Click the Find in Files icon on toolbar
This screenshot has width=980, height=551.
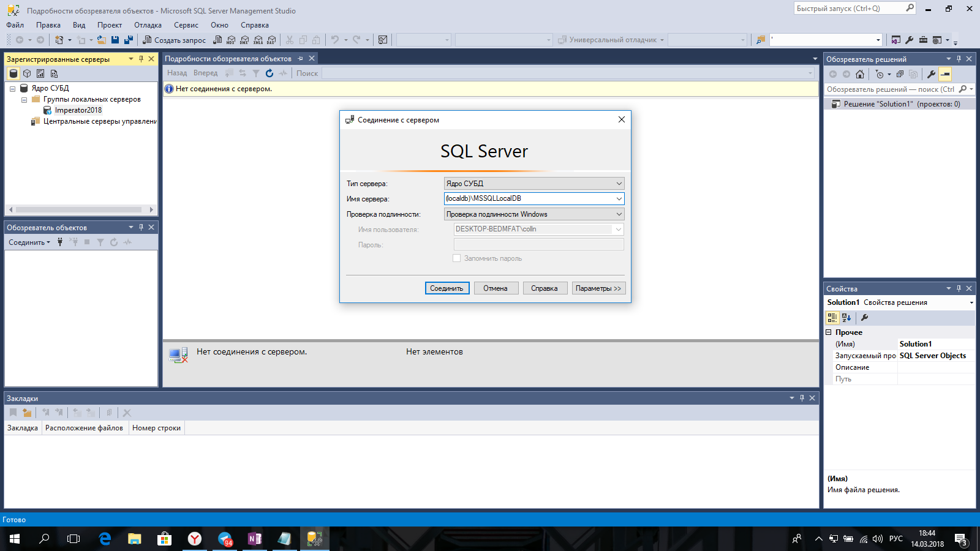[x=761, y=40]
